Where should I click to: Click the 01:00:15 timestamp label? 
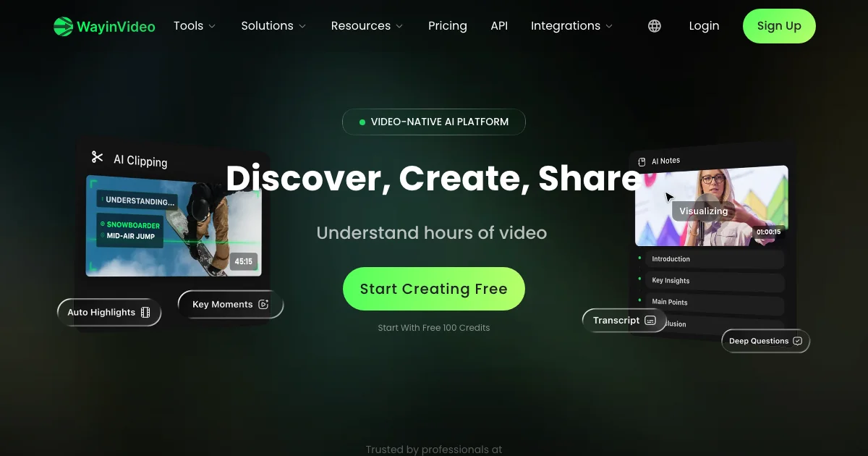click(768, 232)
